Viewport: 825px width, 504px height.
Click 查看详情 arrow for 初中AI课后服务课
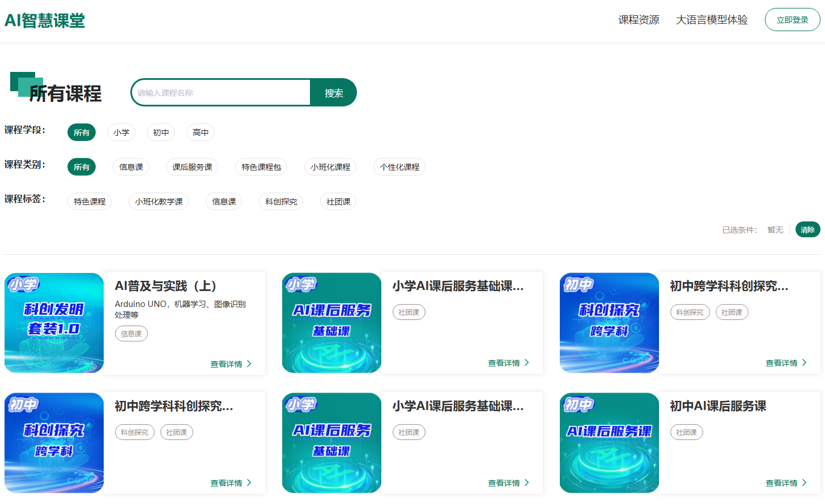click(x=804, y=482)
